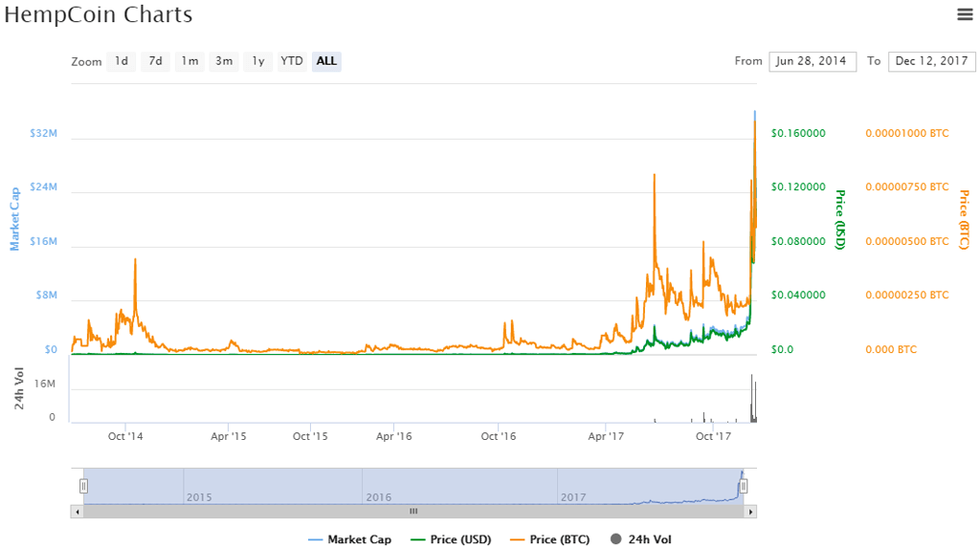
Task: Set zoom range to 7d
Action: point(156,61)
